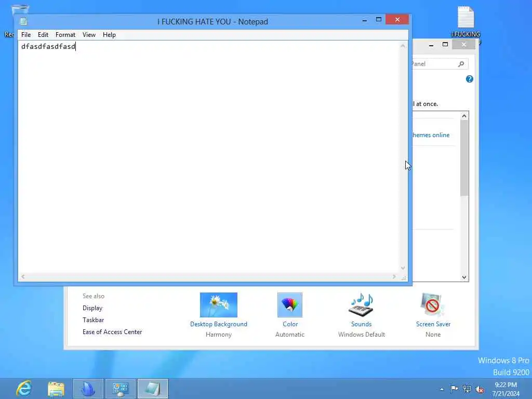
Task: Open the View menu in Notepad
Action: click(89, 35)
